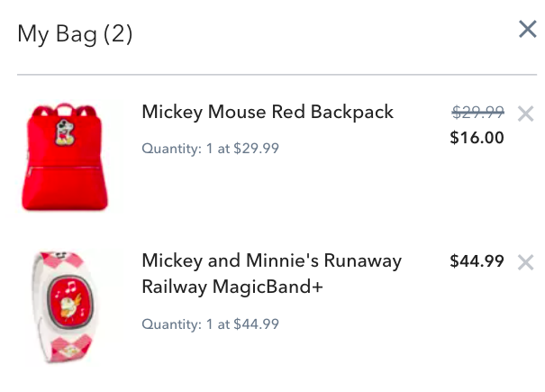Click the "Railway MagicBand+" second title line

(x=232, y=287)
